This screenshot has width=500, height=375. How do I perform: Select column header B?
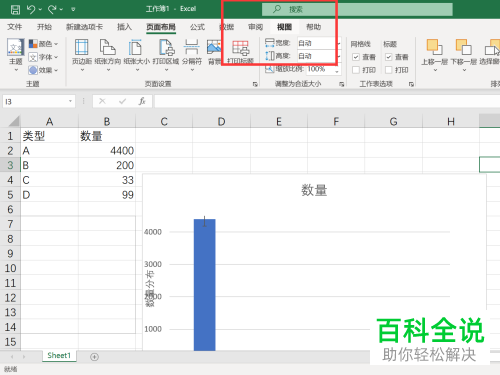point(107,122)
